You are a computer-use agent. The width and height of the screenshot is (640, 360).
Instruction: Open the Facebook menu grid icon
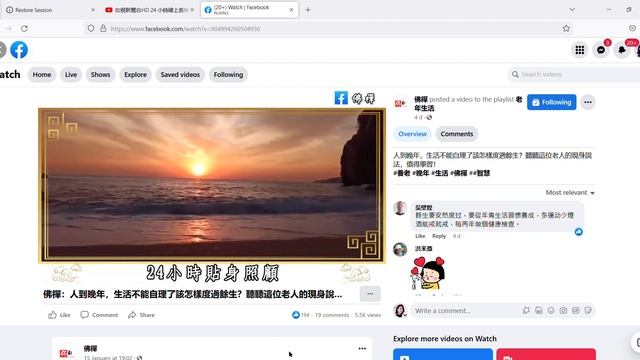(x=580, y=50)
